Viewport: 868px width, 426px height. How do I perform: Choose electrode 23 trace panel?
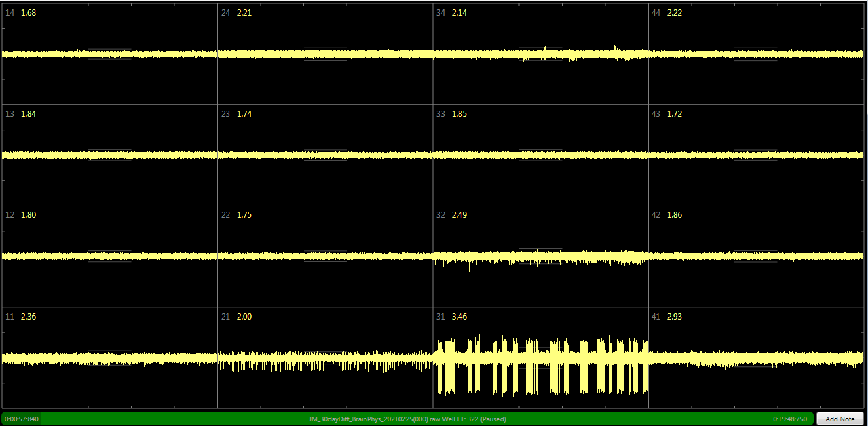click(x=325, y=155)
